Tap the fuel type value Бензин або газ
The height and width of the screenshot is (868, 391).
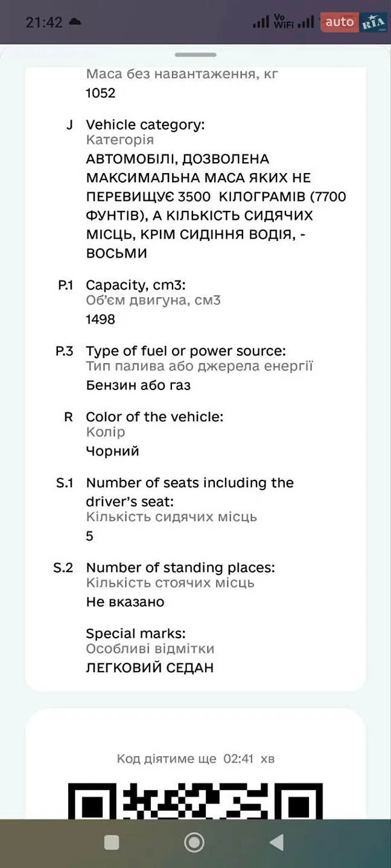[x=138, y=385]
